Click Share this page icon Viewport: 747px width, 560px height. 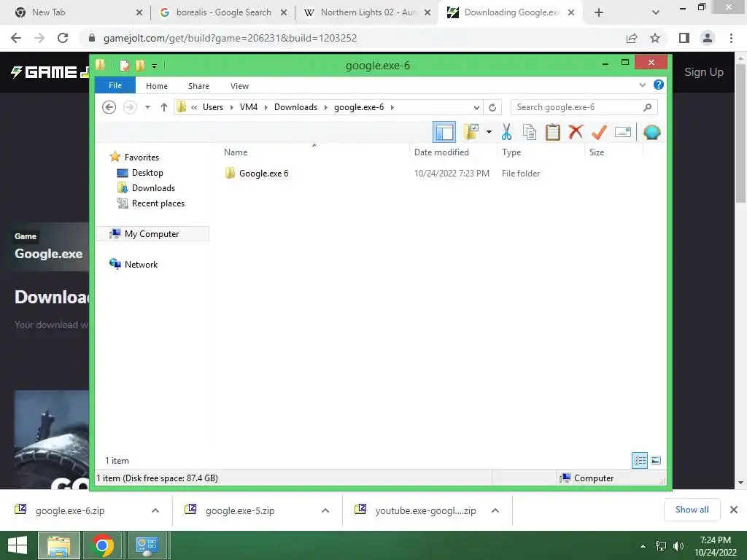632,38
